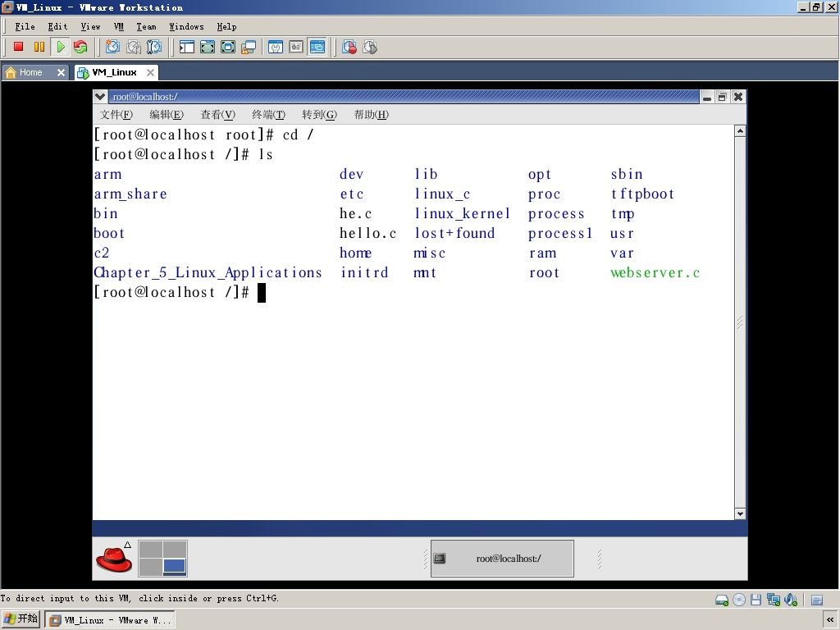Close the VM_Linux tab
This screenshot has width=840, height=630.
tap(151, 72)
